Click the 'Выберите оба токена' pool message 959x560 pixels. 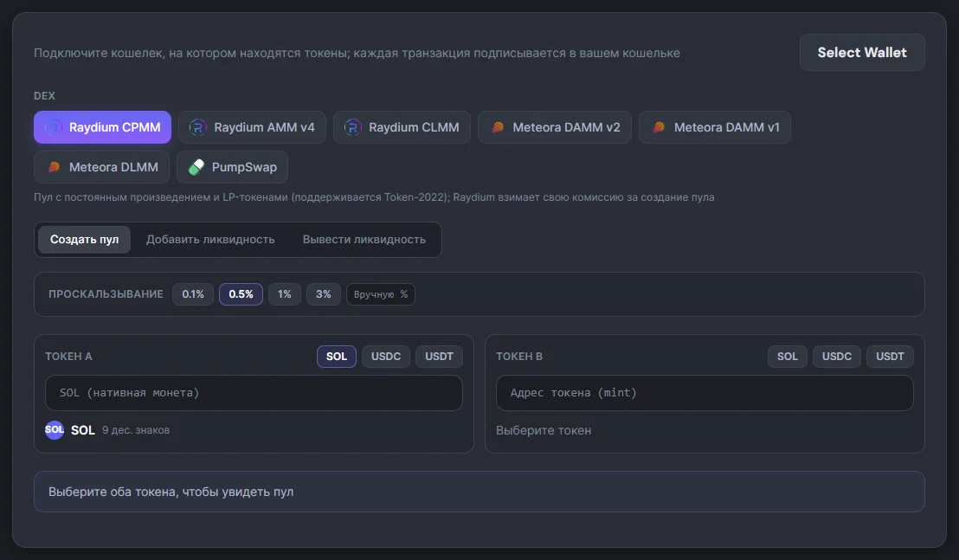pyautogui.click(x=171, y=492)
